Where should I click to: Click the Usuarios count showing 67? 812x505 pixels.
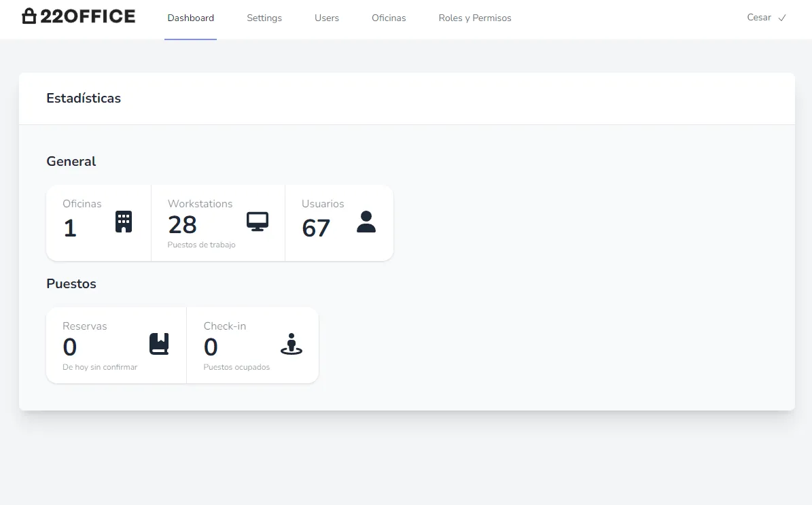coord(315,228)
